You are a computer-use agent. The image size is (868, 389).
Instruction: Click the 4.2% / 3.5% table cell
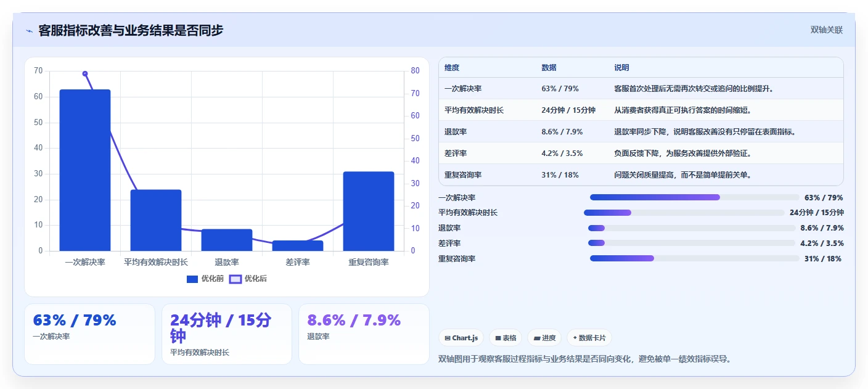(562, 154)
